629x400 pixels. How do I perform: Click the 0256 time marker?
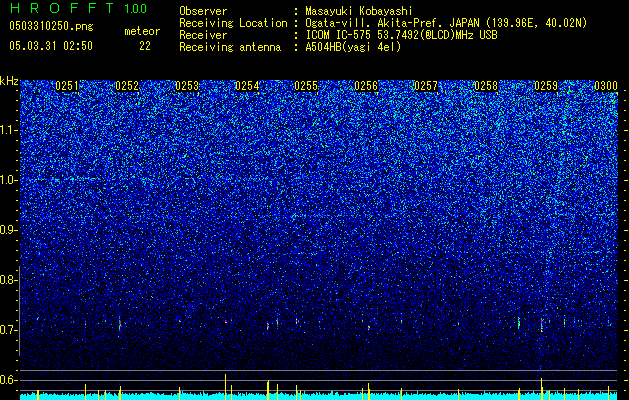pyautogui.click(x=366, y=86)
